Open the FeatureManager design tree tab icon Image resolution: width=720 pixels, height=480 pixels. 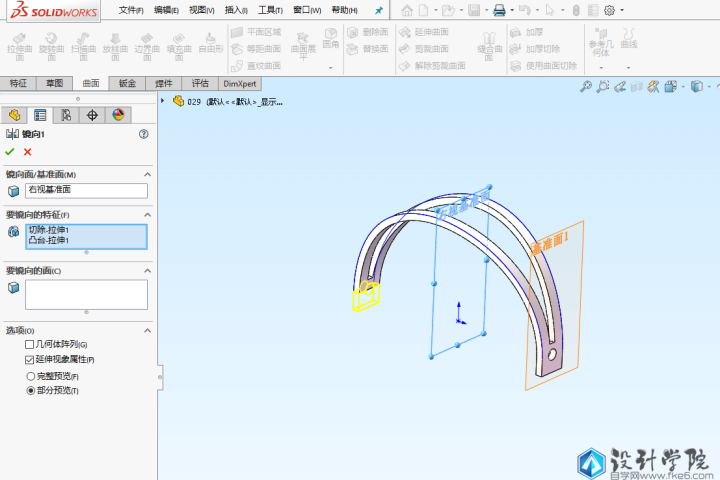pyautogui.click(x=14, y=115)
